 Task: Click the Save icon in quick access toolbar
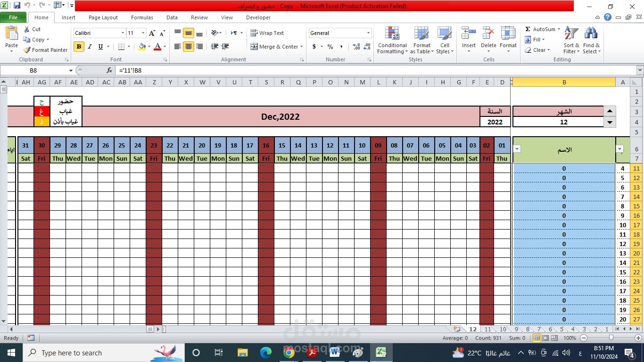(x=17, y=6)
